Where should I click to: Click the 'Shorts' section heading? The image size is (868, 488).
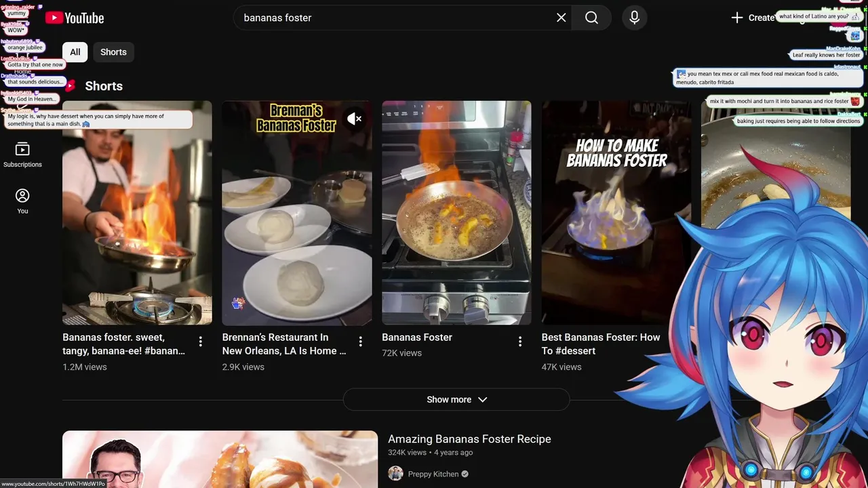(104, 86)
